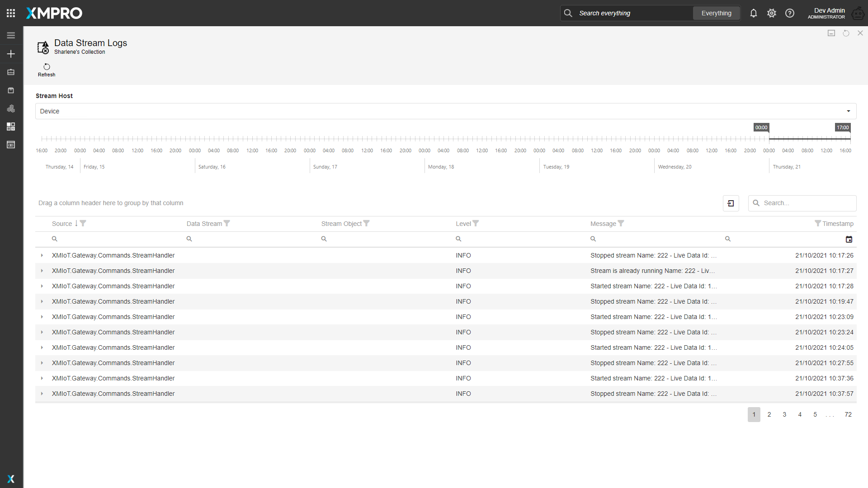The image size is (868, 488).
Task: Click the help question mark icon
Action: [x=790, y=13]
